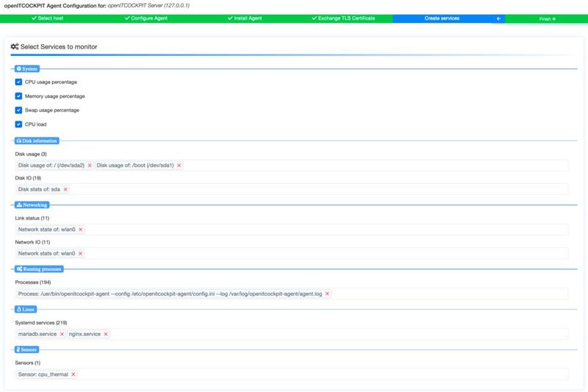Disable Swap usage percentage monitoring
The width and height of the screenshot is (588, 392).
click(x=19, y=110)
